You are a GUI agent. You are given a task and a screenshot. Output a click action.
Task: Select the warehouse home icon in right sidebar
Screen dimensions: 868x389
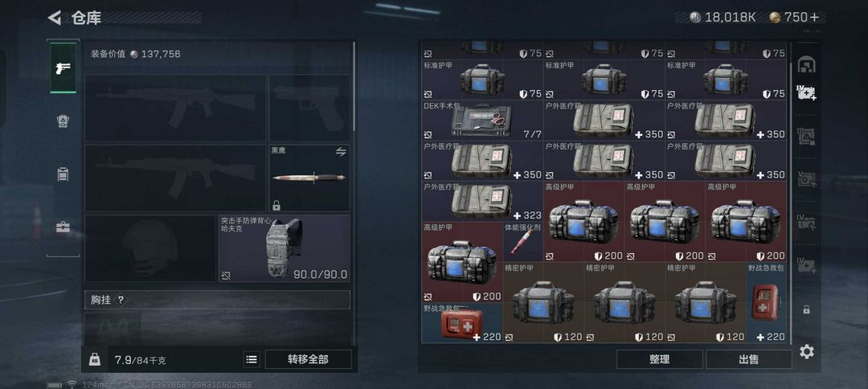[807, 65]
